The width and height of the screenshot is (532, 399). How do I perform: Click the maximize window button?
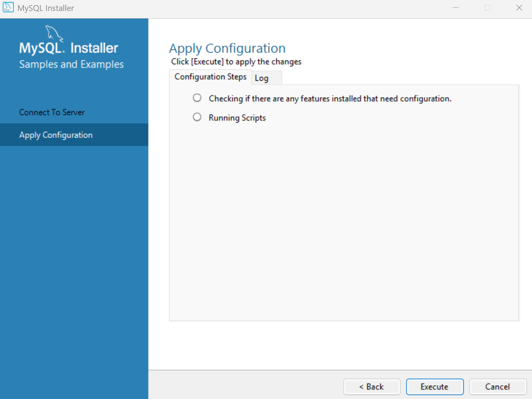click(x=487, y=8)
